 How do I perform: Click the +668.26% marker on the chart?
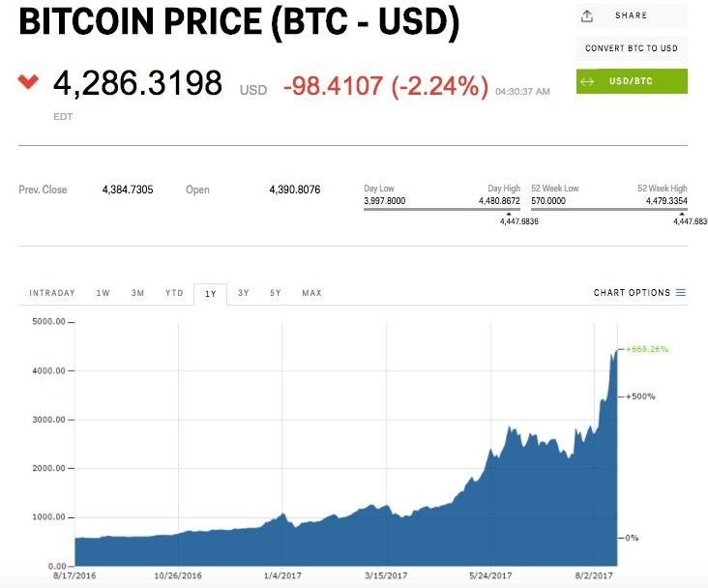(x=647, y=349)
